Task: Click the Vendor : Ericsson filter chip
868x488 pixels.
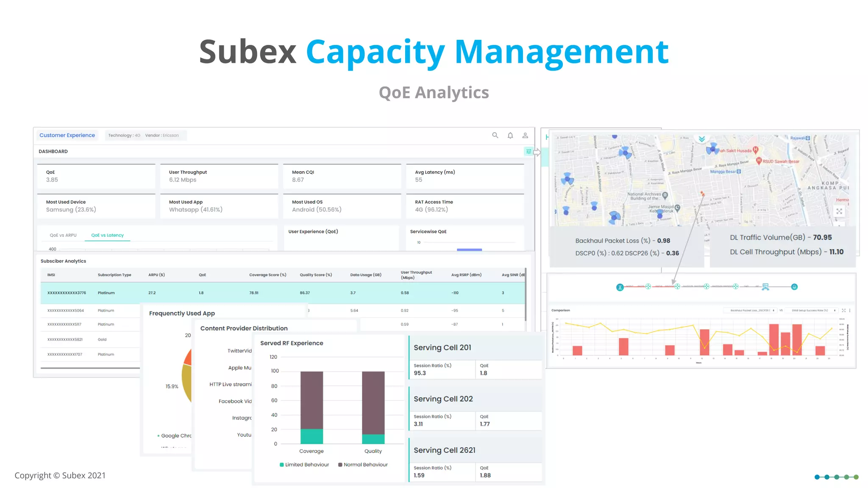Action: tap(162, 136)
